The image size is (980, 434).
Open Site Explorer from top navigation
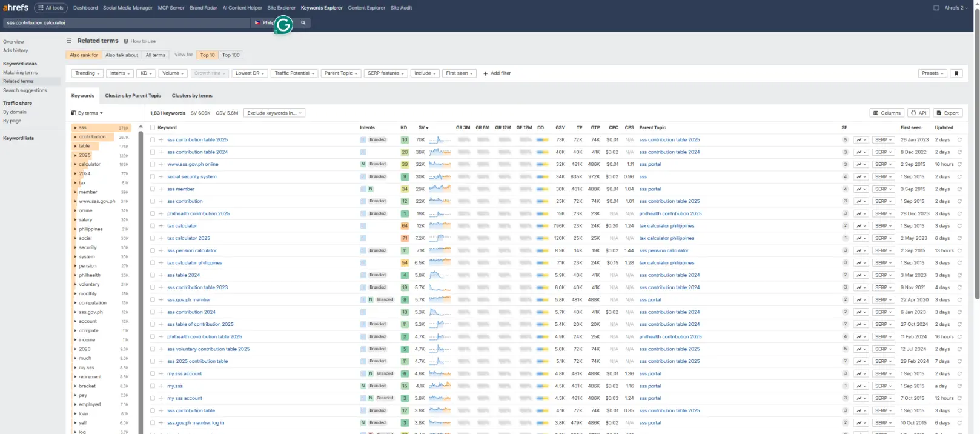[282, 8]
